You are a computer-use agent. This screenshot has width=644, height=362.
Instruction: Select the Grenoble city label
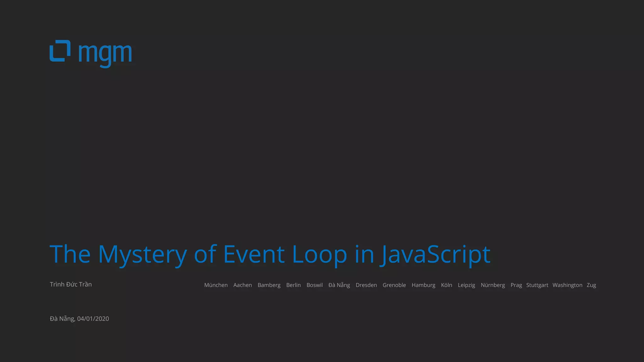394,285
